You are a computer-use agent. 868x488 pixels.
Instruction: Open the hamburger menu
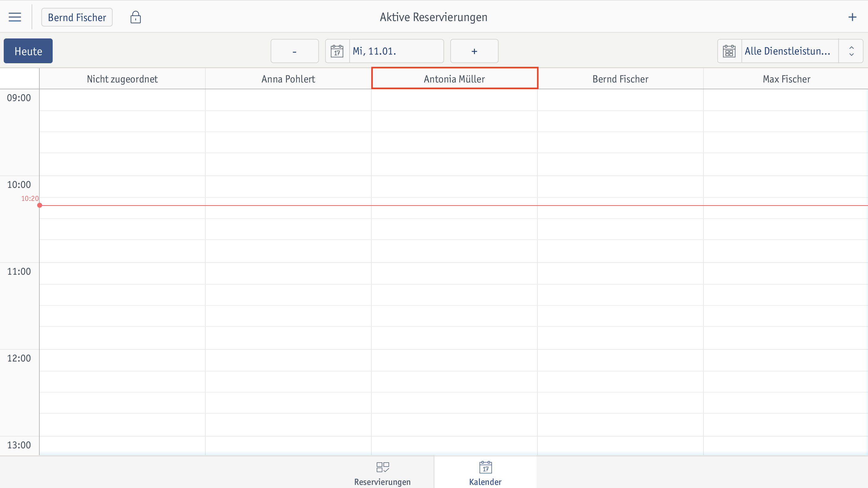pos(15,17)
